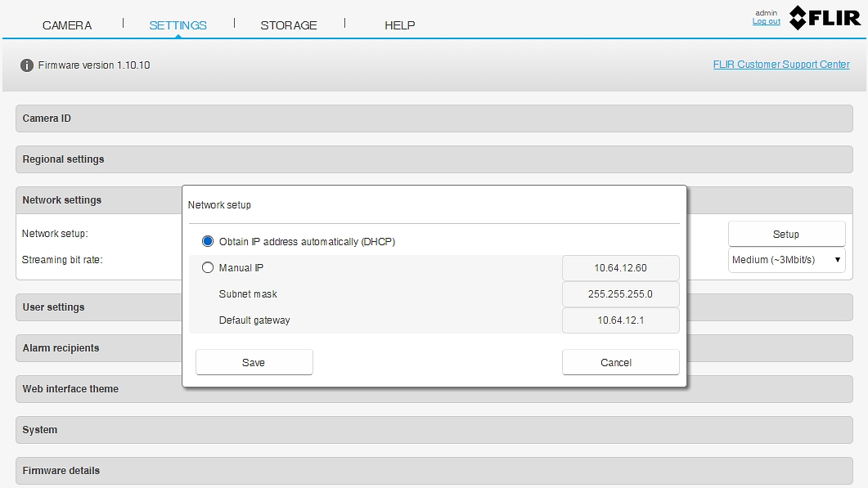
Task: Expand the Alarm recipients section
Action: click(x=98, y=348)
